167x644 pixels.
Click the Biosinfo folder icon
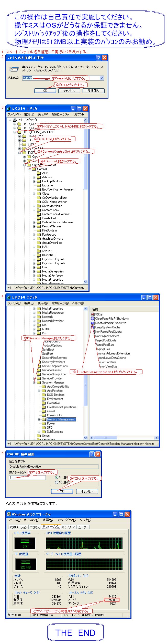(x=39, y=185)
